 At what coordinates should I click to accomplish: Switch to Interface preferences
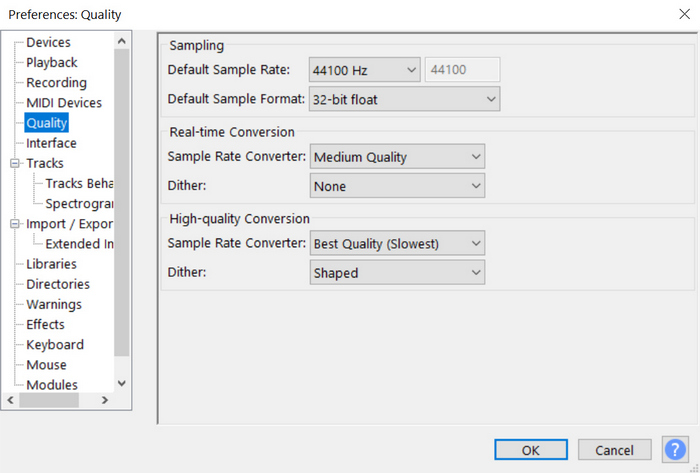point(51,143)
